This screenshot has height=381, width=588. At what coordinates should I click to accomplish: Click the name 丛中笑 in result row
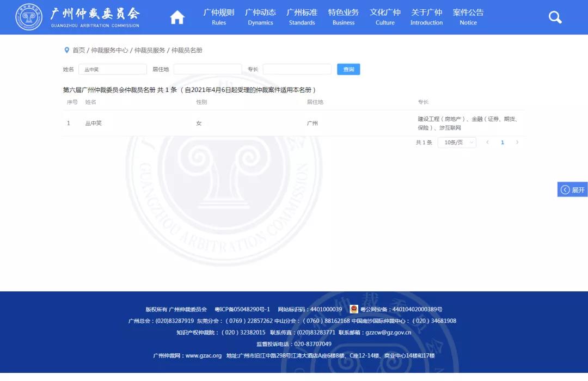94,123
